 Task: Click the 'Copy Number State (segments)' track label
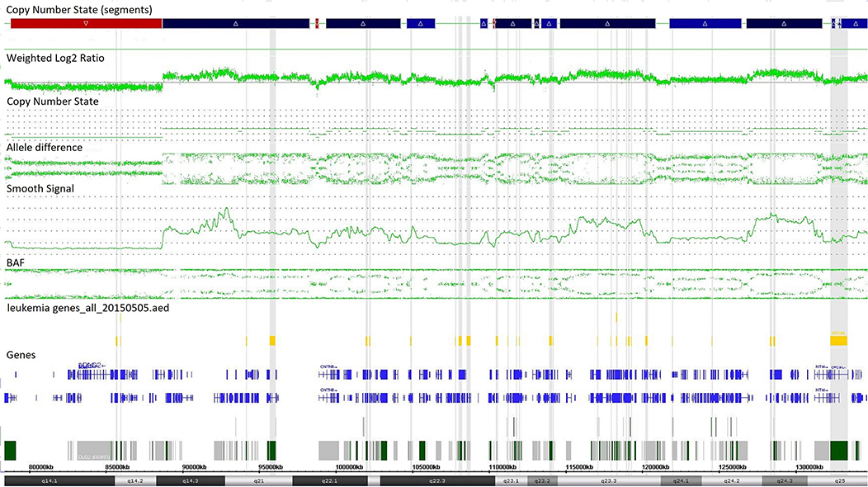pyautogui.click(x=79, y=10)
